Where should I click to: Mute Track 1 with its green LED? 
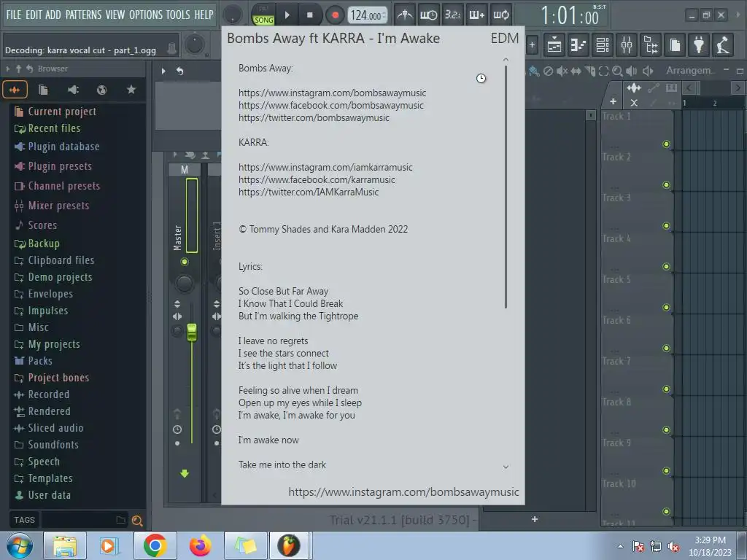[666, 144]
